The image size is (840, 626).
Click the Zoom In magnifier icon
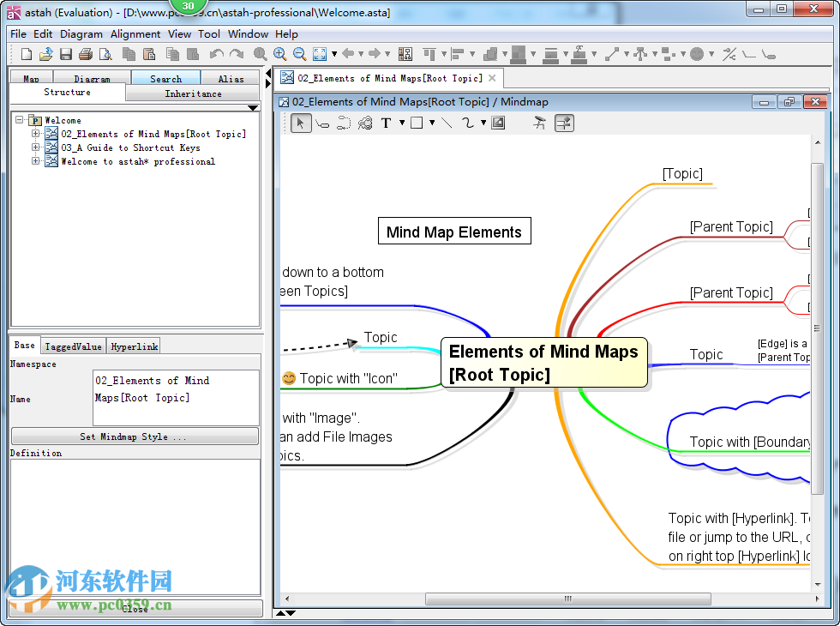click(x=280, y=53)
